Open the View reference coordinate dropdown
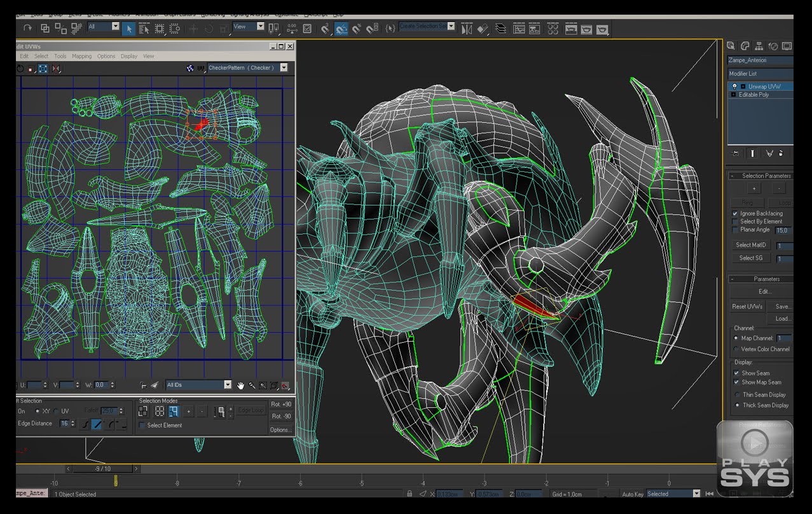812x514 pixels. [260, 27]
